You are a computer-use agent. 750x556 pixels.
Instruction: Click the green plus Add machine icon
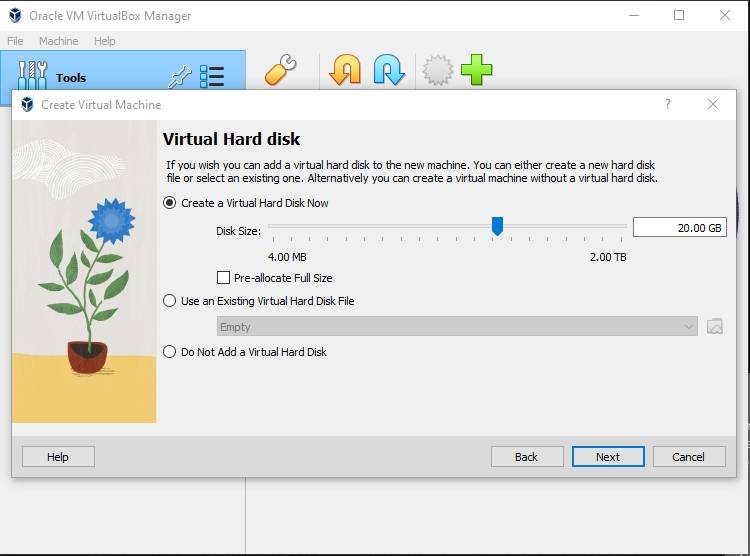point(476,70)
